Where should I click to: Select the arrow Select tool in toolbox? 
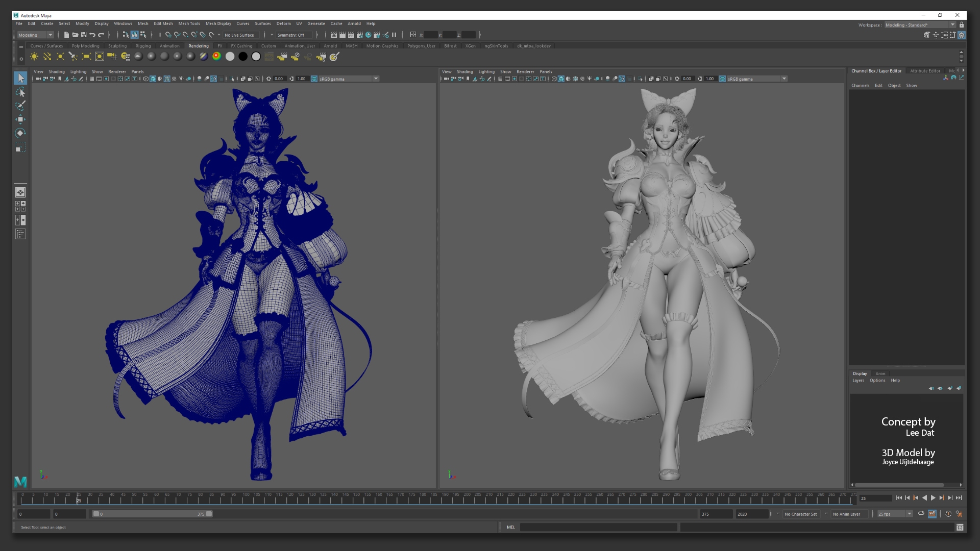(20, 78)
